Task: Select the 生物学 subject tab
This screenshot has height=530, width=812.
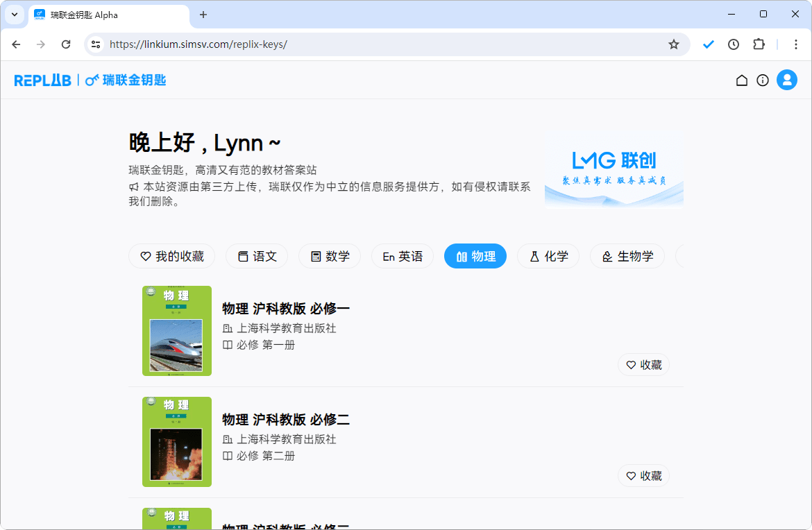Action: click(627, 256)
